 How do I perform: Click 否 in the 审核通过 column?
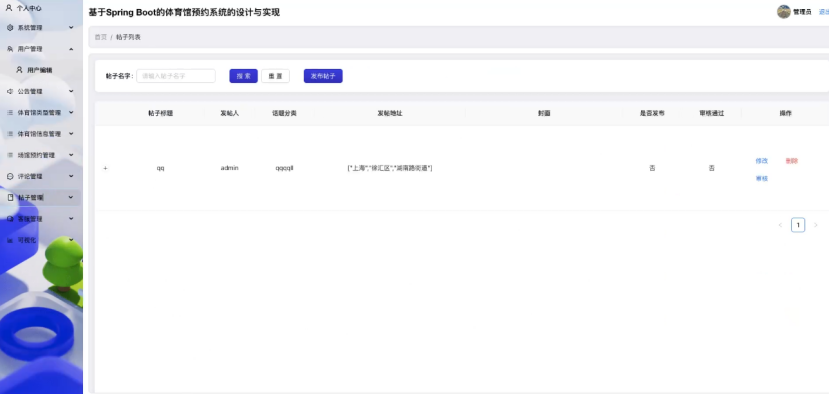(711, 168)
